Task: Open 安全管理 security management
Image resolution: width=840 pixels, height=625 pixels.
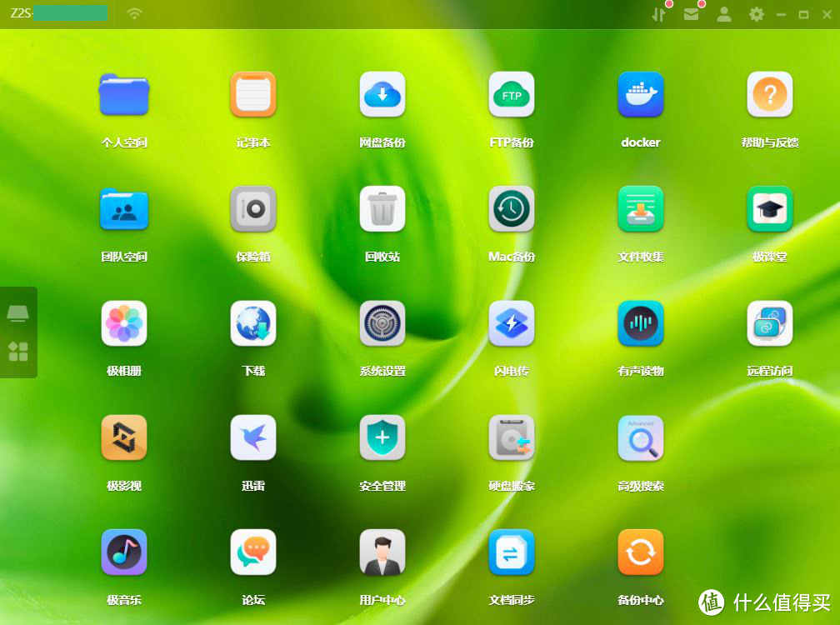Action: [x=382, y=437]
